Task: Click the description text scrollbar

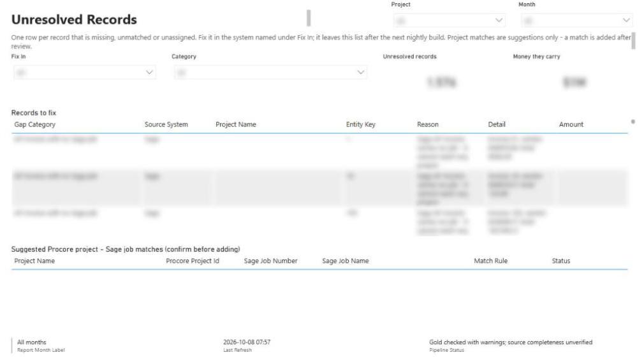Action: 633,41
